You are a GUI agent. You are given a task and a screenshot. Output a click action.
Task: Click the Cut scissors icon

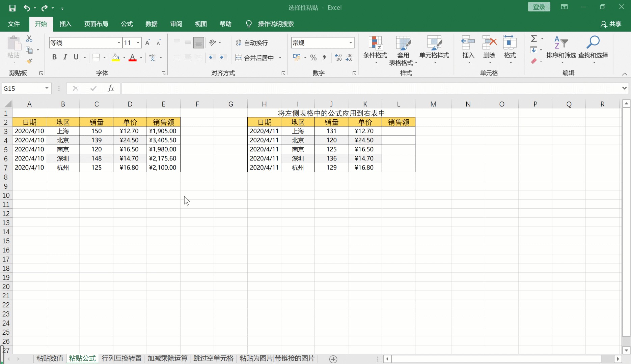coord(29,39)
